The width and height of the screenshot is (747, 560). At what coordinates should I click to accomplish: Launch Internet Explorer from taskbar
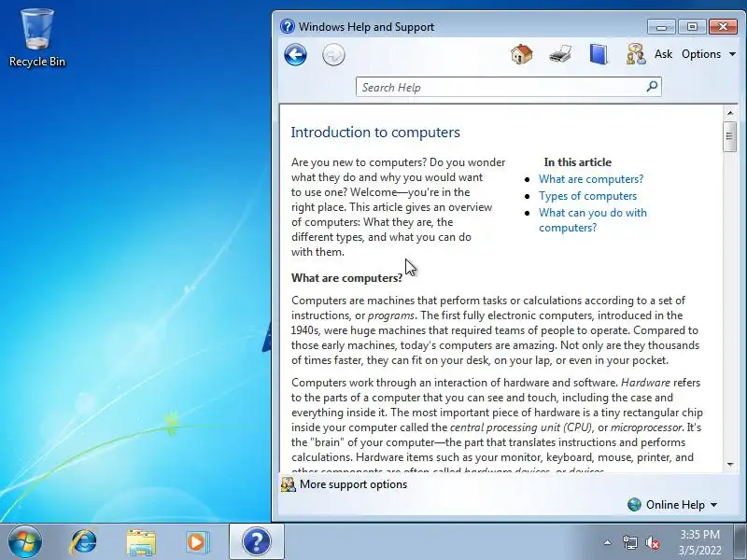tap(83, 542)
